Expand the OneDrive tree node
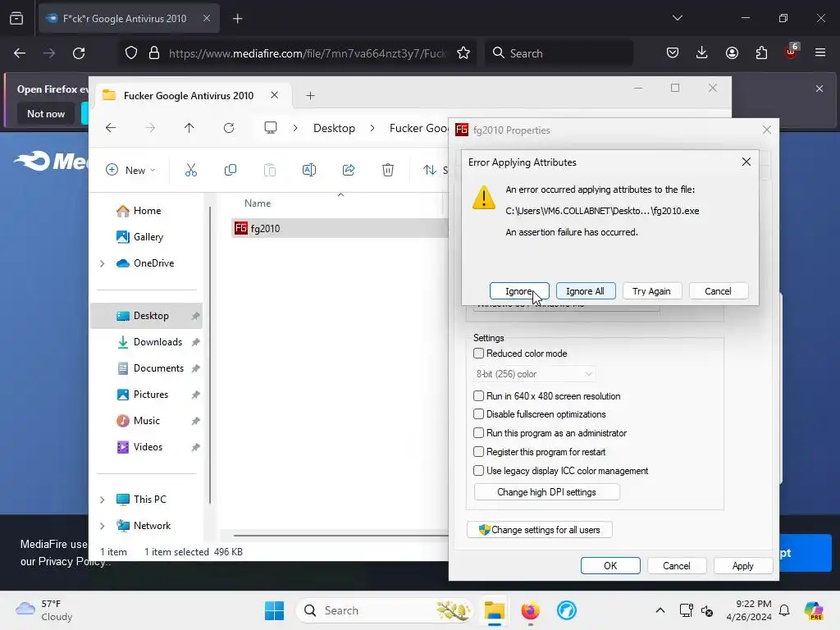The image size is (840, 630). [103, 263]
